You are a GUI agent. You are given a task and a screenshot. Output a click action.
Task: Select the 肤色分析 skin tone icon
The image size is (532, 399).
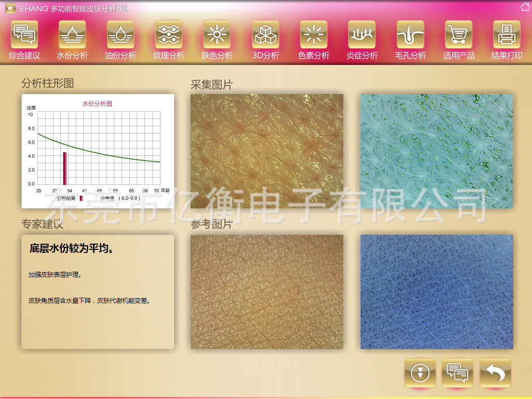[217, 35]
